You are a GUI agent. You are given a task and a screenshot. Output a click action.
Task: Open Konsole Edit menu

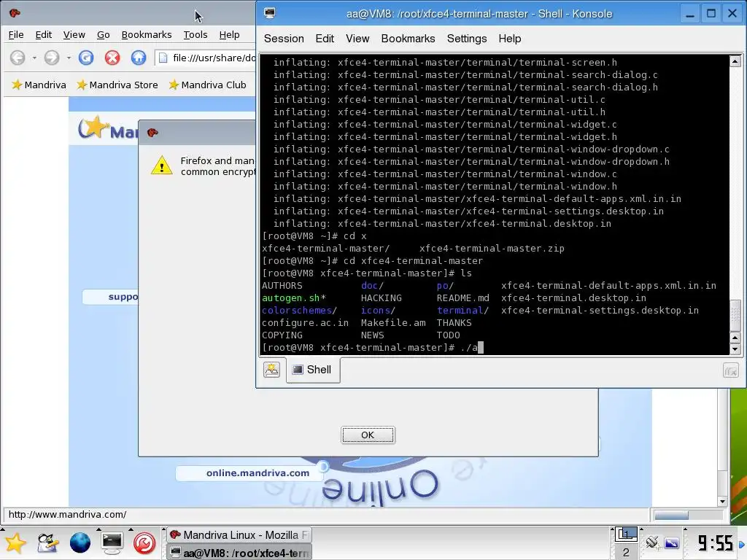[325, 39]
